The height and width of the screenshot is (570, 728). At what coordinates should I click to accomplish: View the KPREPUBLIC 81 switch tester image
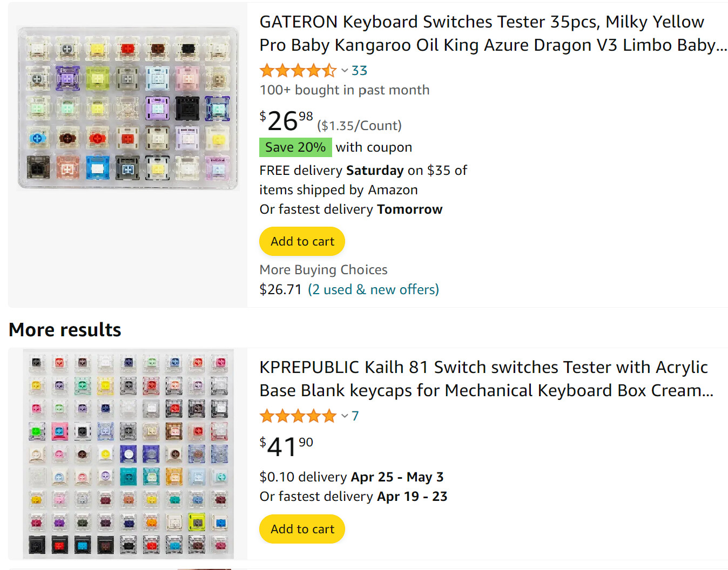128,454
